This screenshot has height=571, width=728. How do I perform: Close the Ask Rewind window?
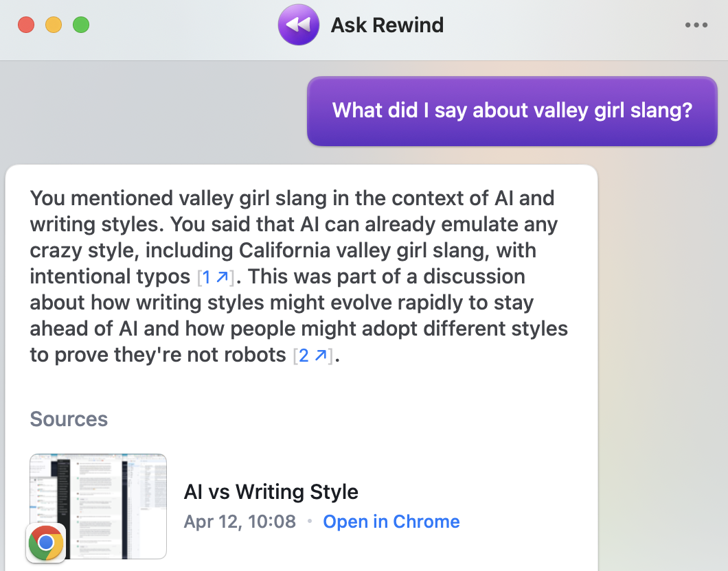point(26,25)
